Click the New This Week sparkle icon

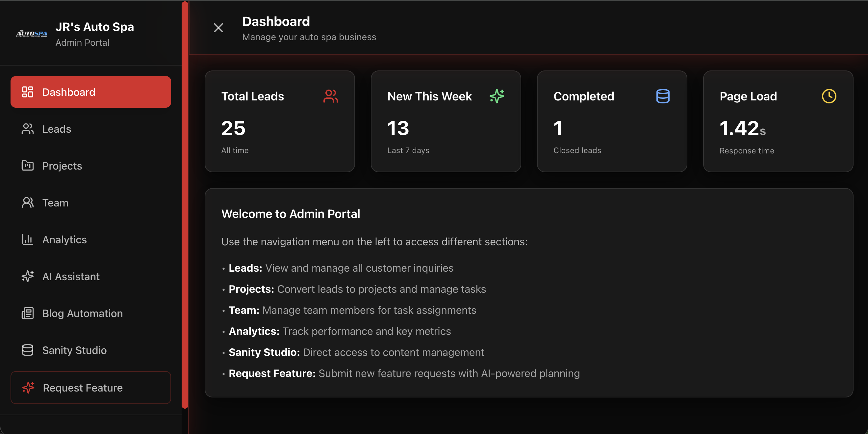coord(497,96)
